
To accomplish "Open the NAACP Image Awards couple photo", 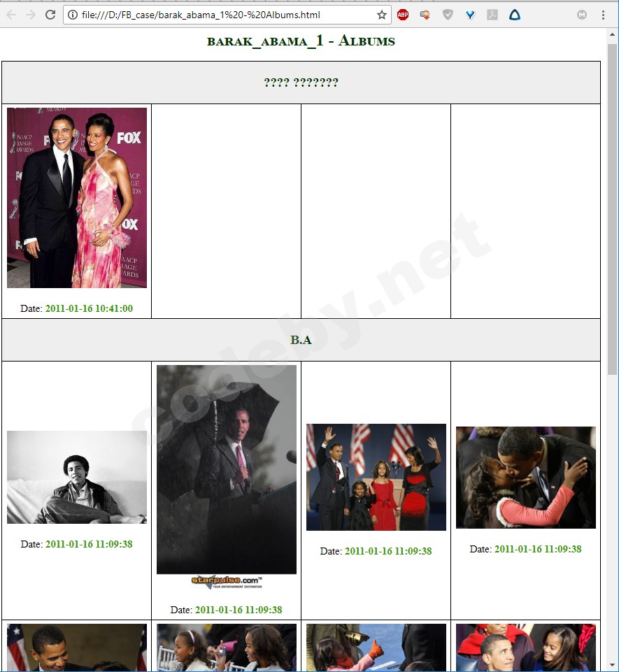I will (x=77, y=198).
